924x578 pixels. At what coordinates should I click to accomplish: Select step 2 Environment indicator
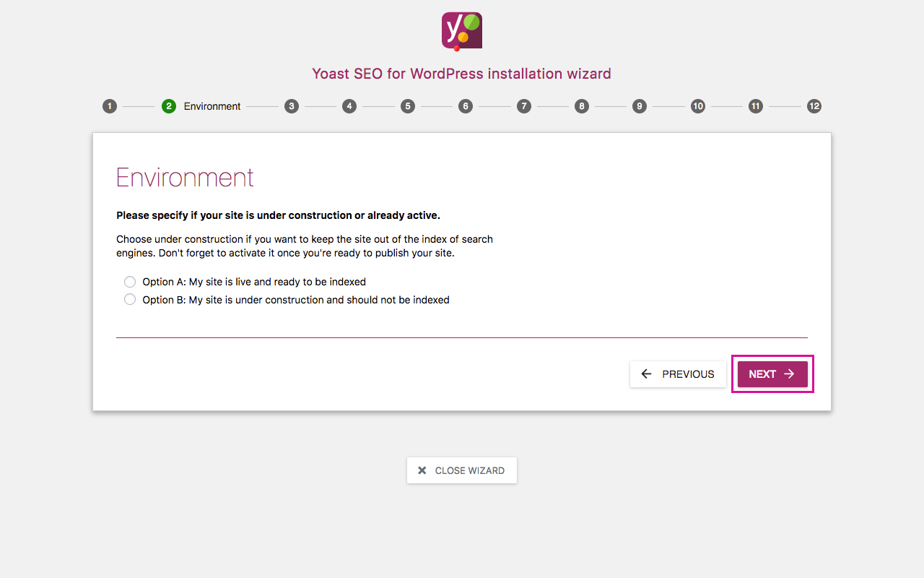point(169,106)
